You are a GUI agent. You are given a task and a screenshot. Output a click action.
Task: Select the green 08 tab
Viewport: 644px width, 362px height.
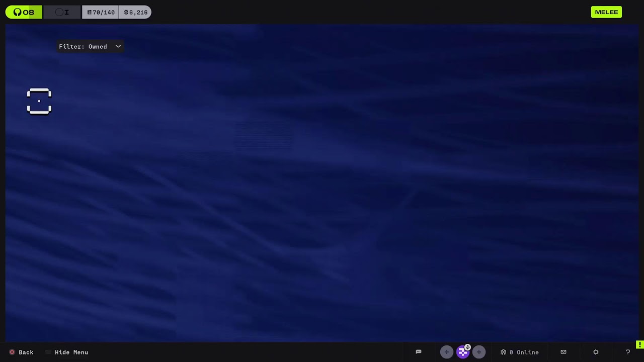coord(24,12)
